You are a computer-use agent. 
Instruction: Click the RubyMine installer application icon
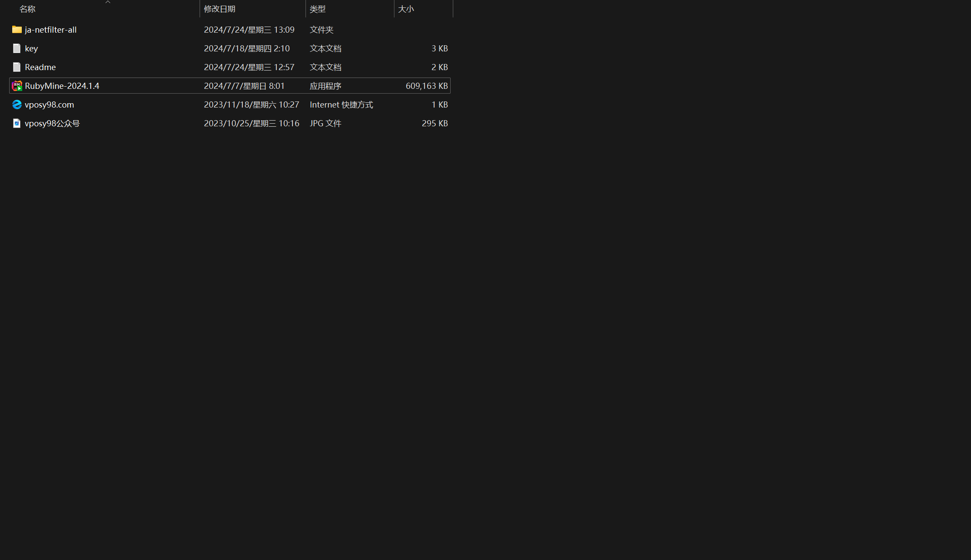point(17,86)
